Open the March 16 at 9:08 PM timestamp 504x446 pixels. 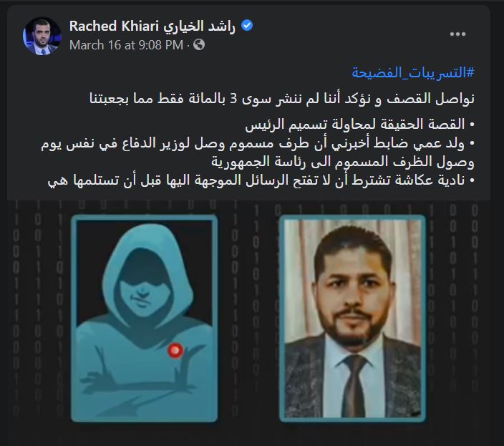[x=126, y=45]
